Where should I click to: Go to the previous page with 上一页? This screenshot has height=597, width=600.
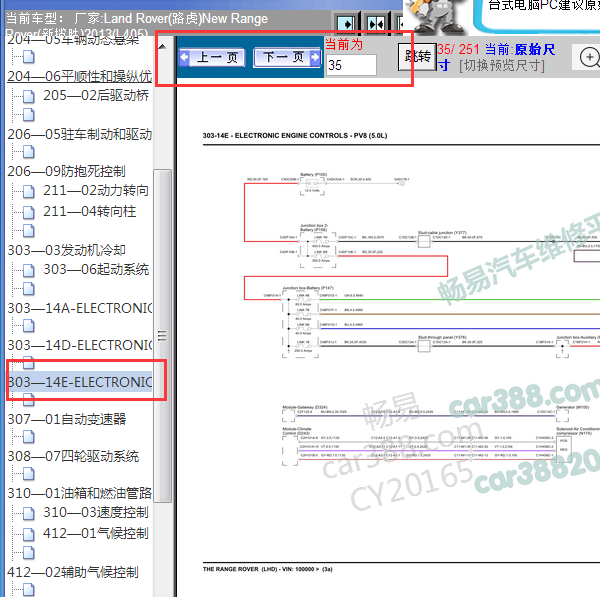pos(212,58)
